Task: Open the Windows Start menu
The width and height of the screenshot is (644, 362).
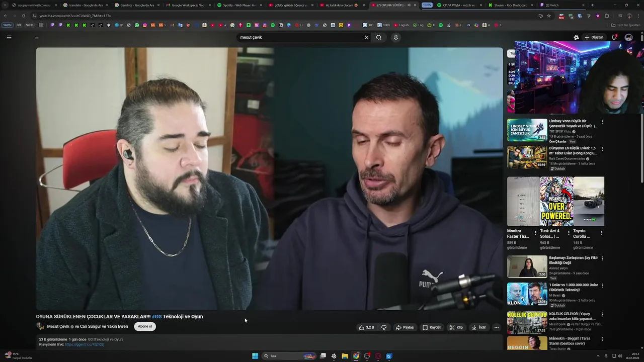Action: pos(255,356)
